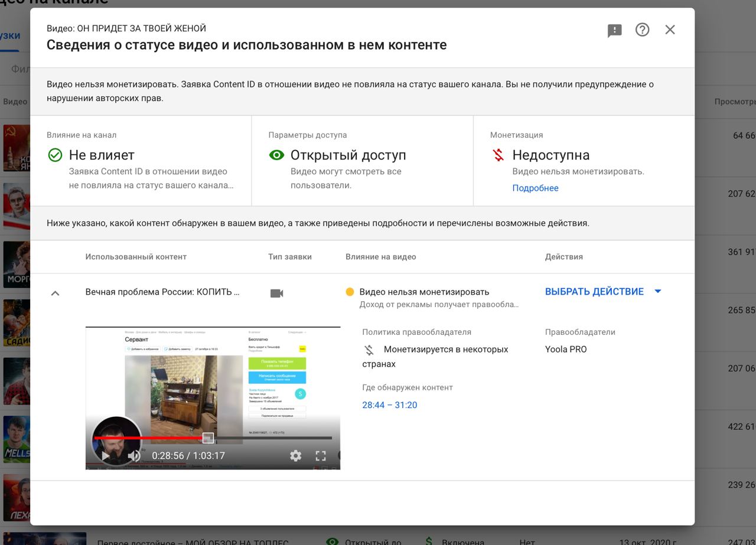Click 'Монетизируется в некоторых странах' policy text
The width and height of the screenshot is (756, 545).
point(435,357)
